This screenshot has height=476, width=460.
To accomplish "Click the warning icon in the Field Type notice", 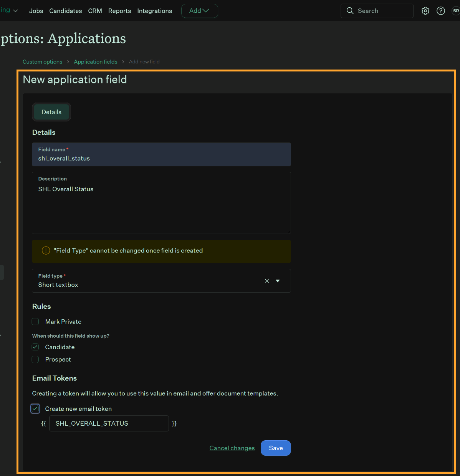I will click(46, 250).
